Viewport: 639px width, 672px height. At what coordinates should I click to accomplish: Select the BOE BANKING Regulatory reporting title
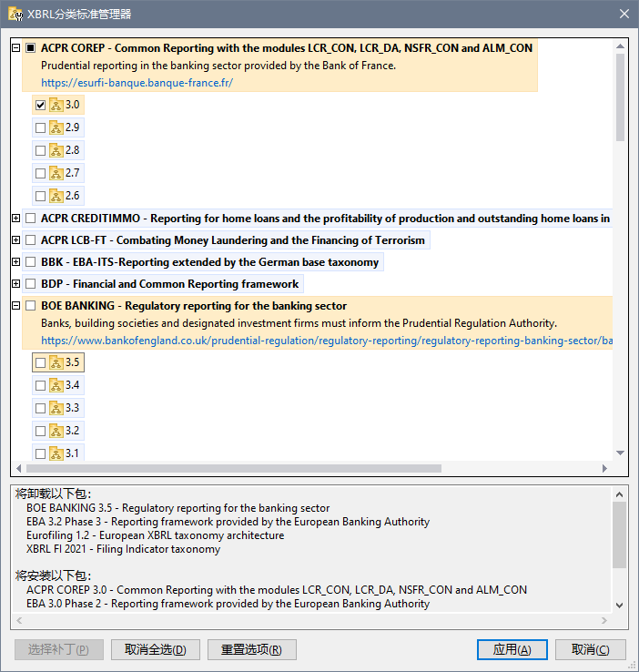coord(194,306)
